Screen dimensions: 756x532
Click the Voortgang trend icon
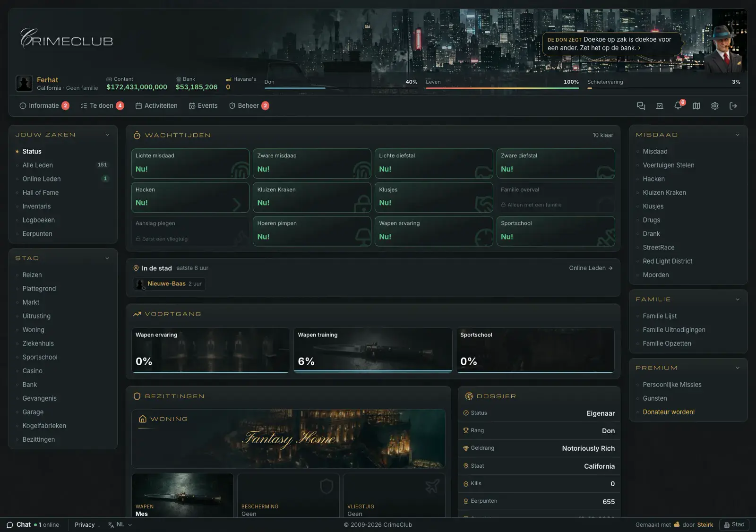pyautogui.click(x=137, y=314)
